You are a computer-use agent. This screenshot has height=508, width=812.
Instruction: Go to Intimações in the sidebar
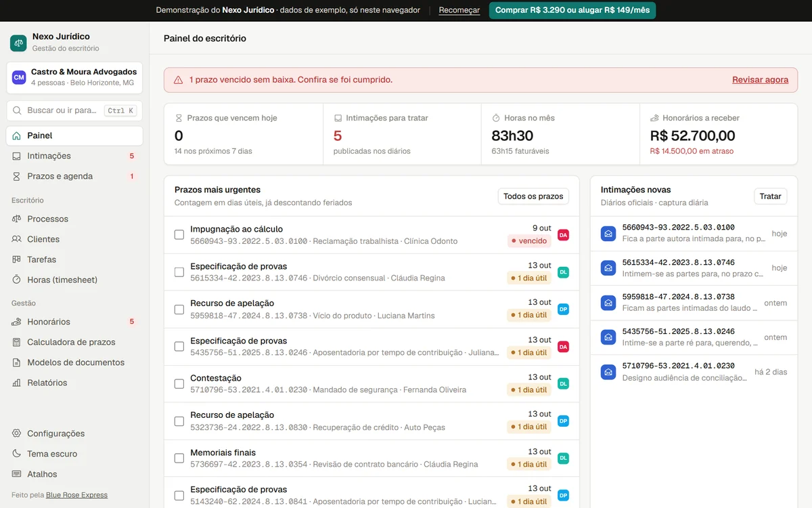(x=74, y=156)
